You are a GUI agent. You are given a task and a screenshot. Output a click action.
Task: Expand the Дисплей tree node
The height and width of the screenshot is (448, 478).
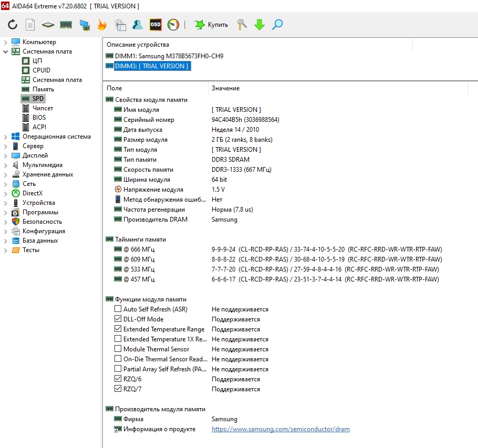[x=5, y=155]
